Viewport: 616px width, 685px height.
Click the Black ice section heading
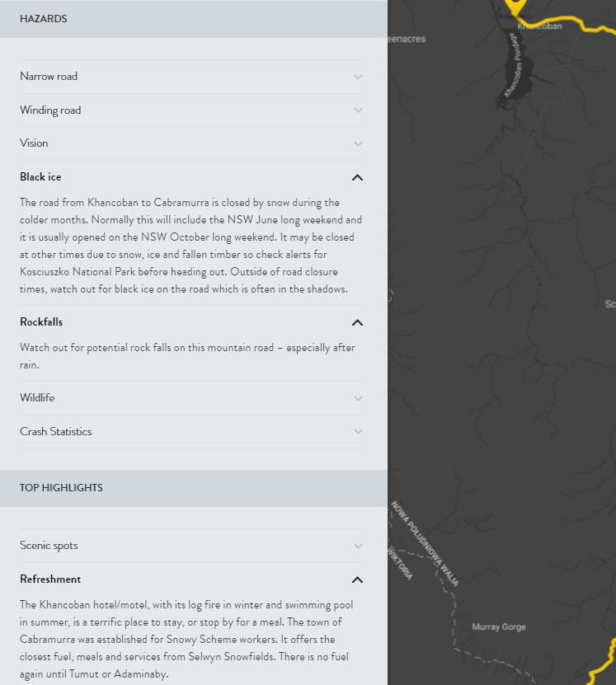click(40, 177)
